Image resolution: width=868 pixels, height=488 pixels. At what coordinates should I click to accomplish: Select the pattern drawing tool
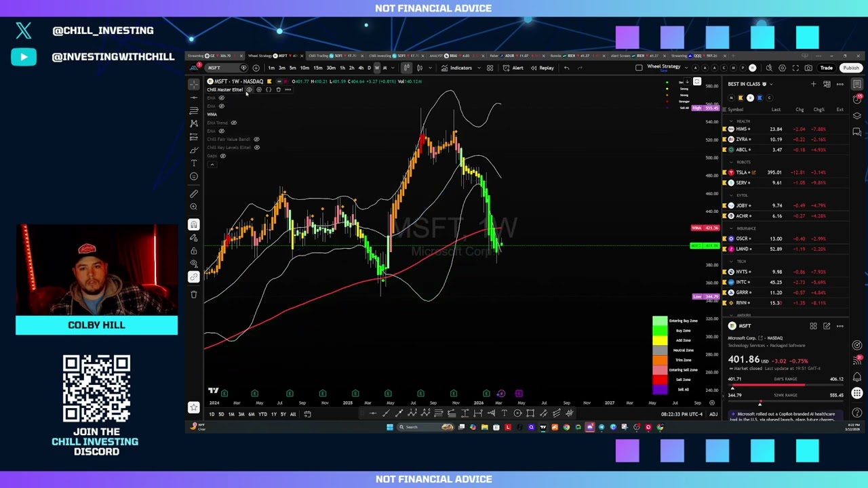coord(194,123)
